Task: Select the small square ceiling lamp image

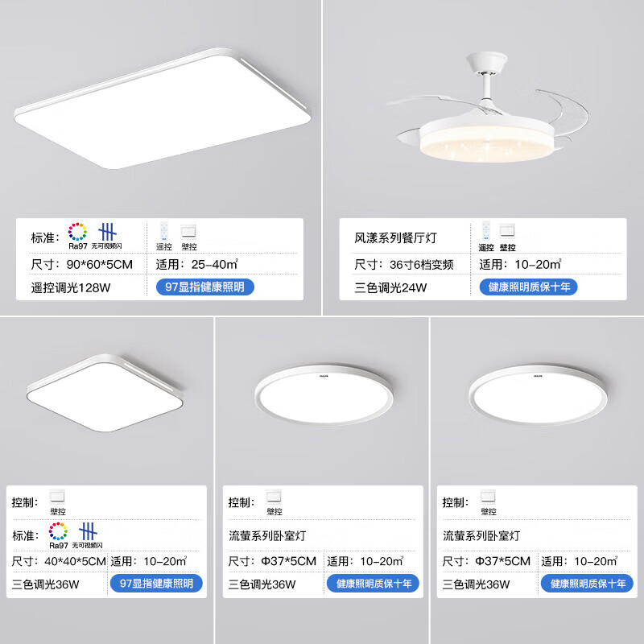Action: tap(105, 393)
